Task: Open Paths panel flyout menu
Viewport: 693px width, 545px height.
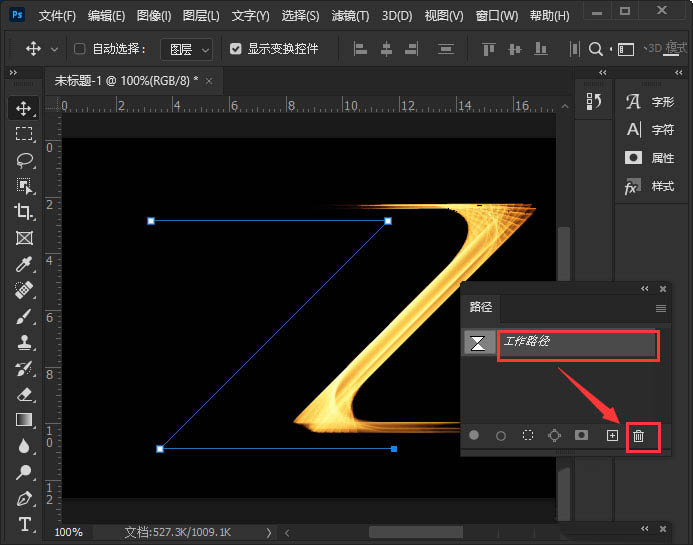Action: coord(661,308)
